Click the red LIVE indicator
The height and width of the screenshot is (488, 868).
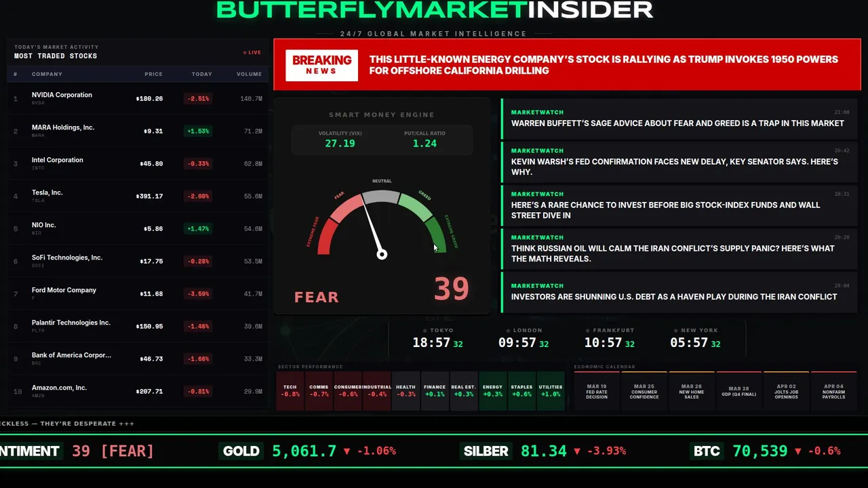coord(252,52)
